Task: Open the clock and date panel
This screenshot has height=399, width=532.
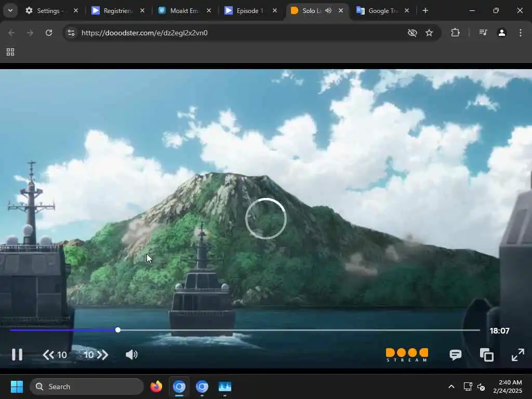Action: pos(508,387)
